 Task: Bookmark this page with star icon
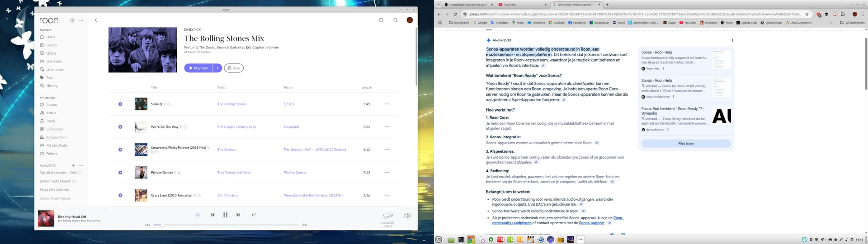click(807, 14)
